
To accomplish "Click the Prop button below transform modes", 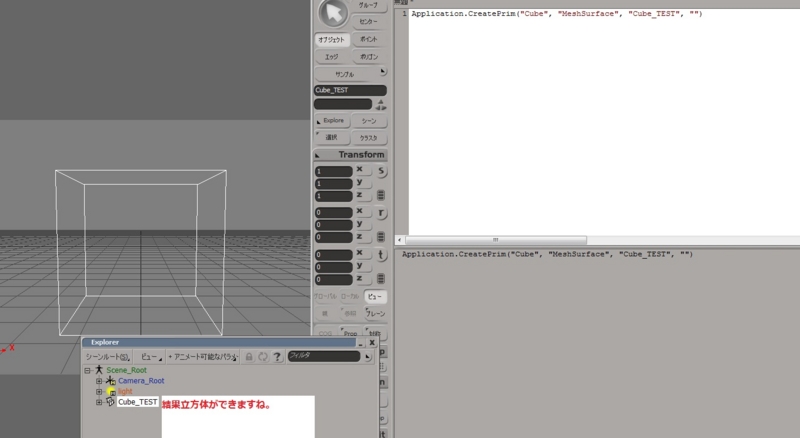I will click(351, 333).
